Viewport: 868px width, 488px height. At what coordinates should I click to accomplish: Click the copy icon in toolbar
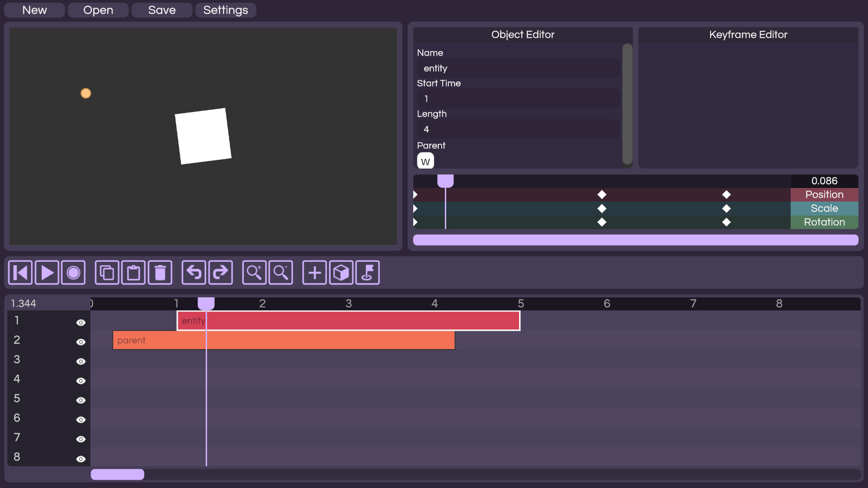[107, 272]
